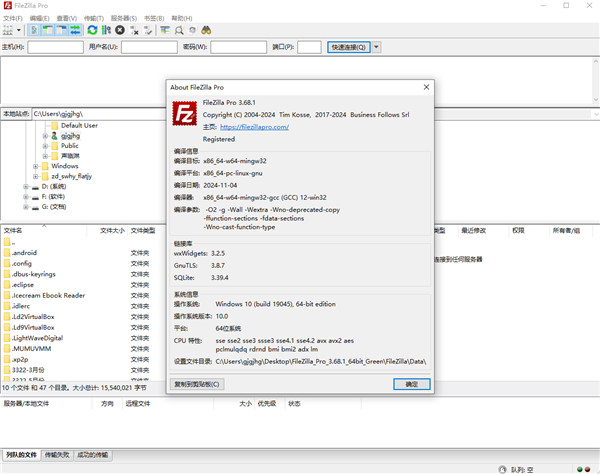Image resolution: width=600 pixels, height=474 pixels.
Task: Switch to the 传输失败 tab
Action: [59, 455]
